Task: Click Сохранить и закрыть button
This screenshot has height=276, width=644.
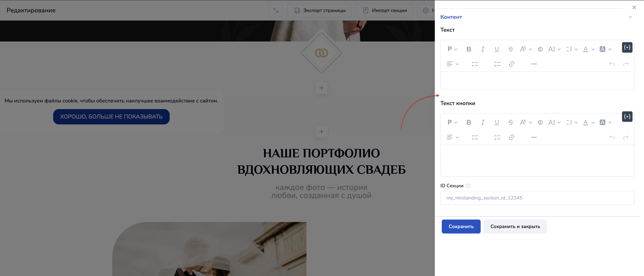Action: 515,227
